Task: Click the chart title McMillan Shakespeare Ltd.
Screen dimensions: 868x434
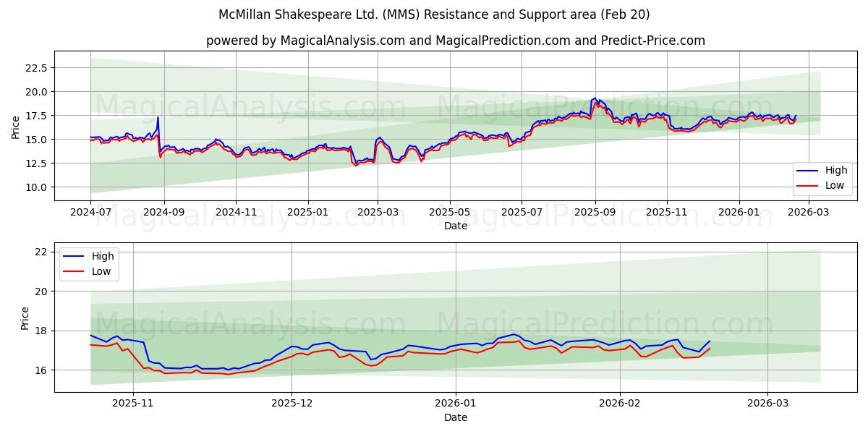Action: [x=434, y=14]
